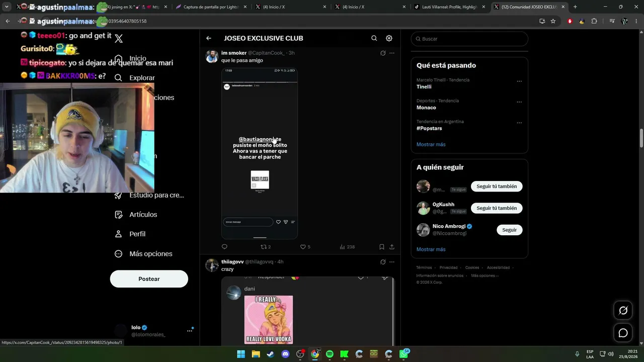Open Windows Start menu
Image resolution: width=644 pixels, height=362 pixels.
click(241, 354)
